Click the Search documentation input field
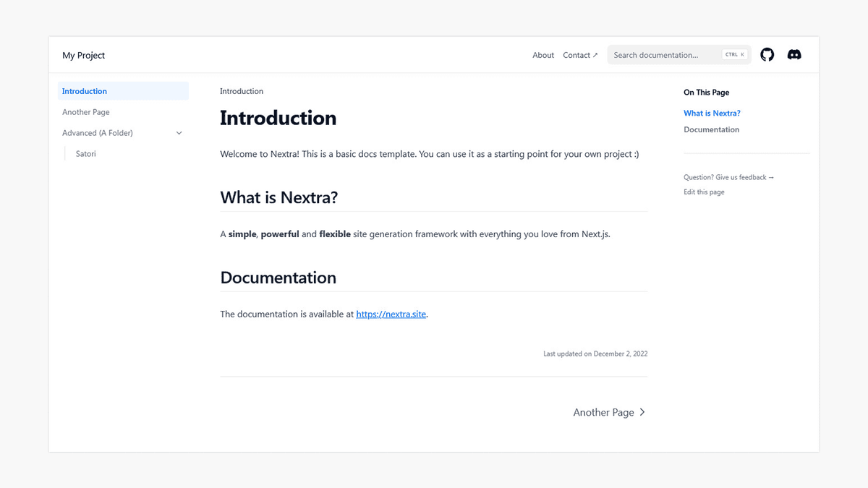Image resolution: width=868 pixels, height=488 pixels. click(658, 54)
